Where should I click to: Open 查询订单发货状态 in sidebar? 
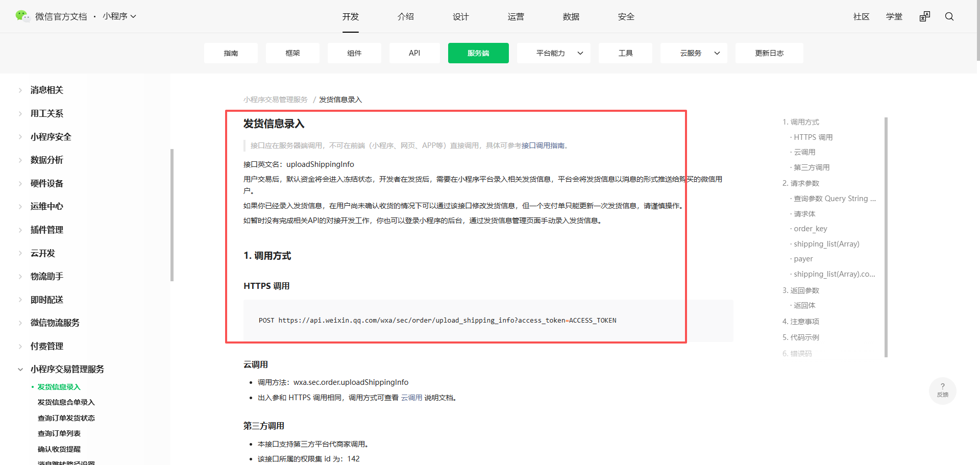pos(66,418)
